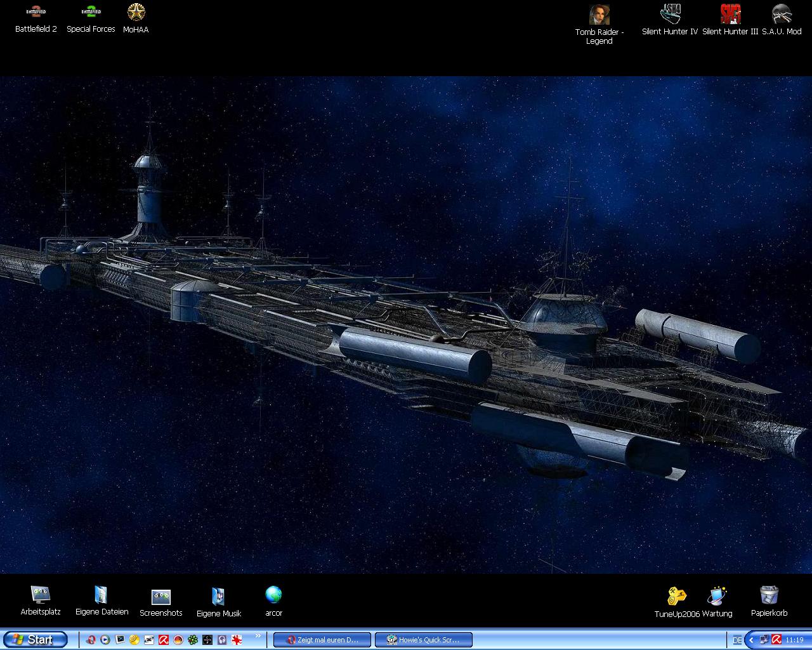The width and height of the screenshot is (812, 650).
Task: Select the Screenshots desktop icon
Action: coord(161,602)
